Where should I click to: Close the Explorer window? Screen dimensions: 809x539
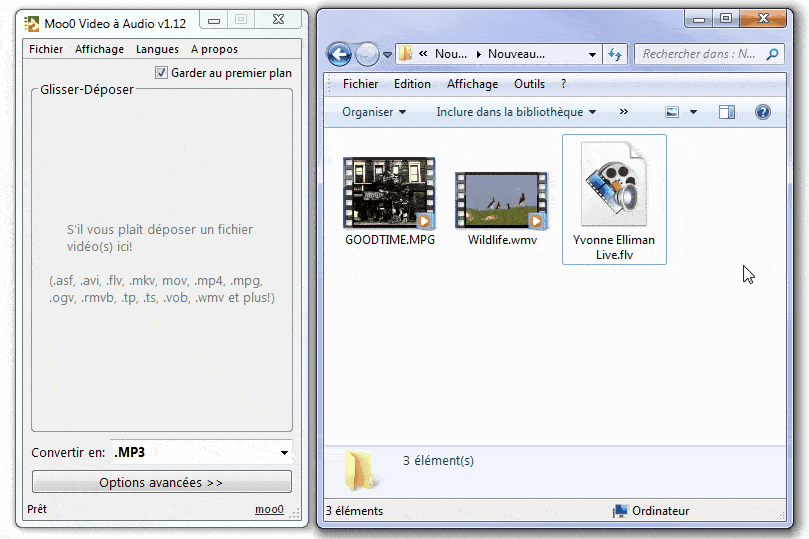pyautogui.click(x=763, y=19)
